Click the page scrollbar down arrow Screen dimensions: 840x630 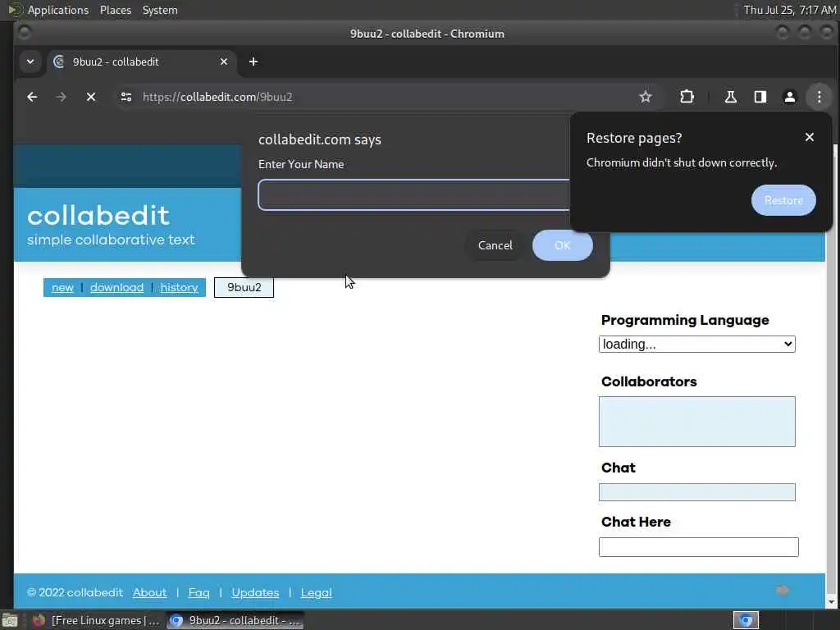click(832, 602)
